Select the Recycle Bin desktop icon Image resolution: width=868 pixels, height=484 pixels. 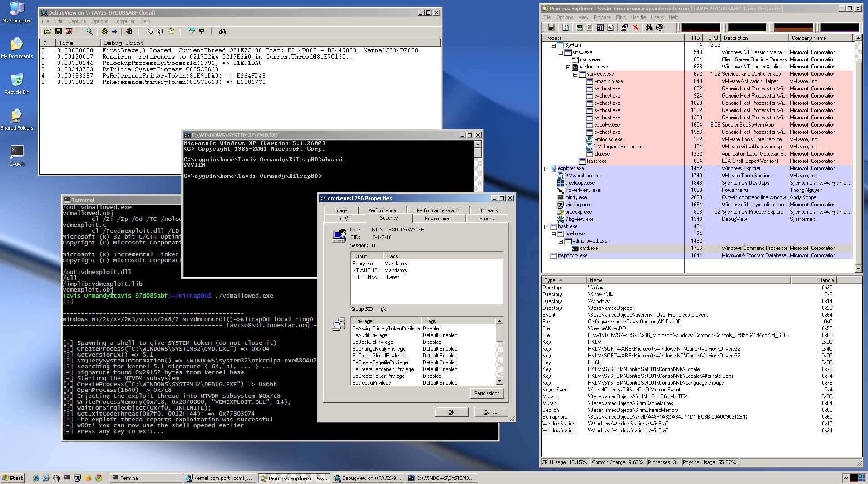tap(17, 84)
